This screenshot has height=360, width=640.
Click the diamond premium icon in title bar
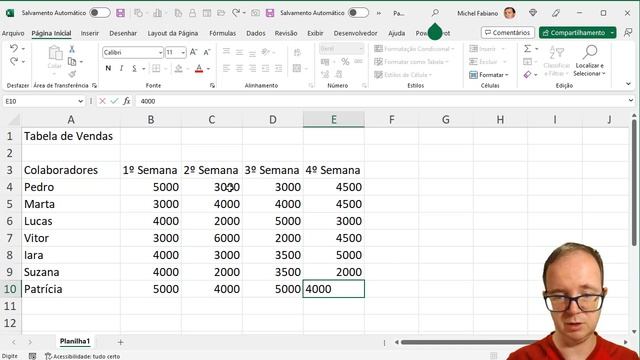click(533, 13)
